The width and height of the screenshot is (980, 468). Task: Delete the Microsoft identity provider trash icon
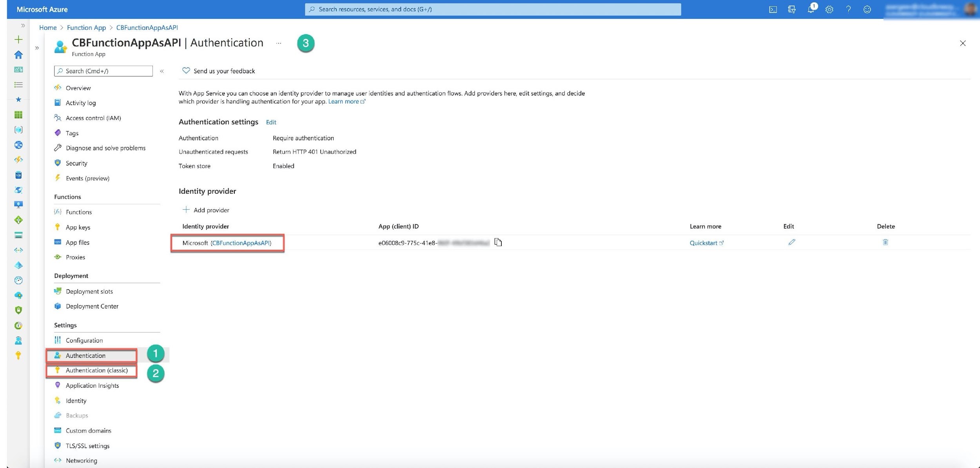click(x=885, y=242)
